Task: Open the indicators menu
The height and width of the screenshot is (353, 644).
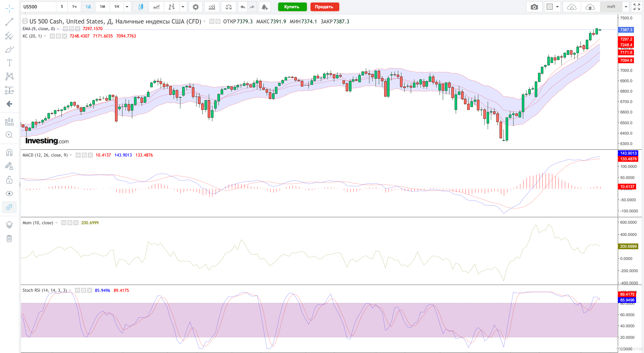Action: click(x=212, y=7)
